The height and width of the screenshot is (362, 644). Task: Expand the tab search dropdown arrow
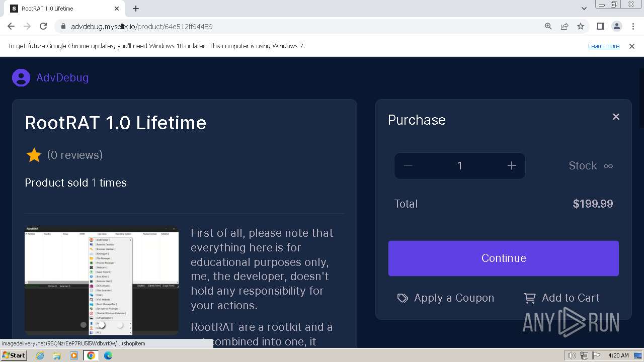point(584,9)
